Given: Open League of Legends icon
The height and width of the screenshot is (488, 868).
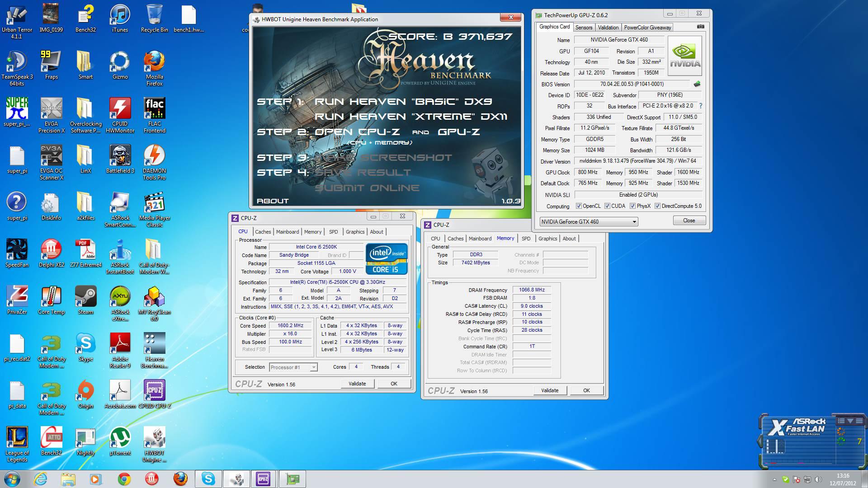Looking at the screenshot, I should [17, 445].
